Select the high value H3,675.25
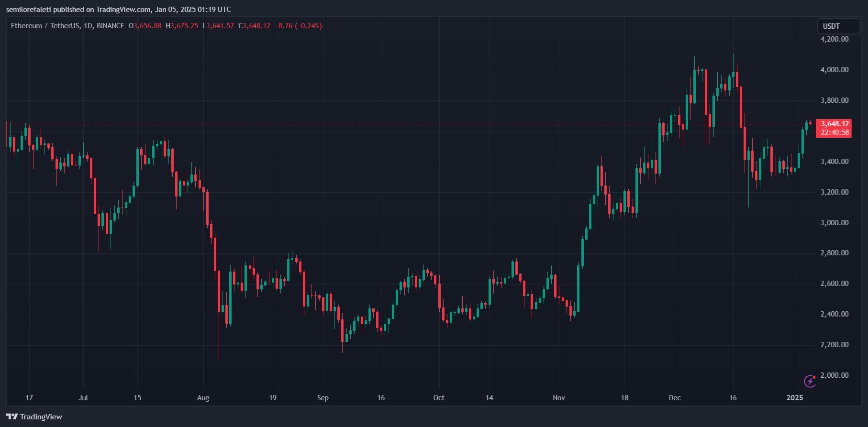Image resolution: width=868 pixels, height=427 pixels. [182, 26]
